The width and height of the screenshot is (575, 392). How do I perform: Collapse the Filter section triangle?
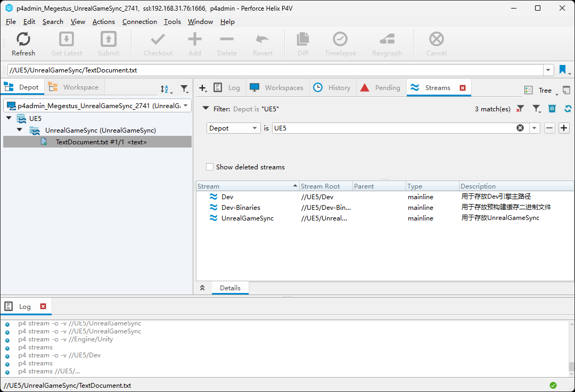point(206,109)
